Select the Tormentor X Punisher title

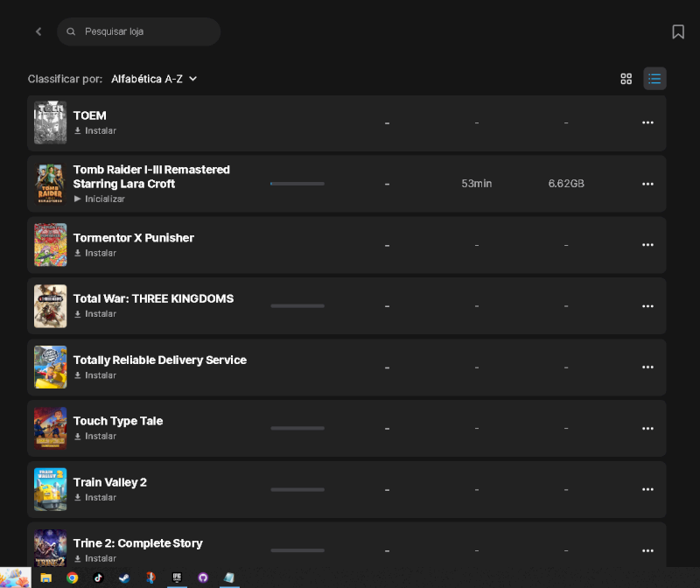pos(134,238)
